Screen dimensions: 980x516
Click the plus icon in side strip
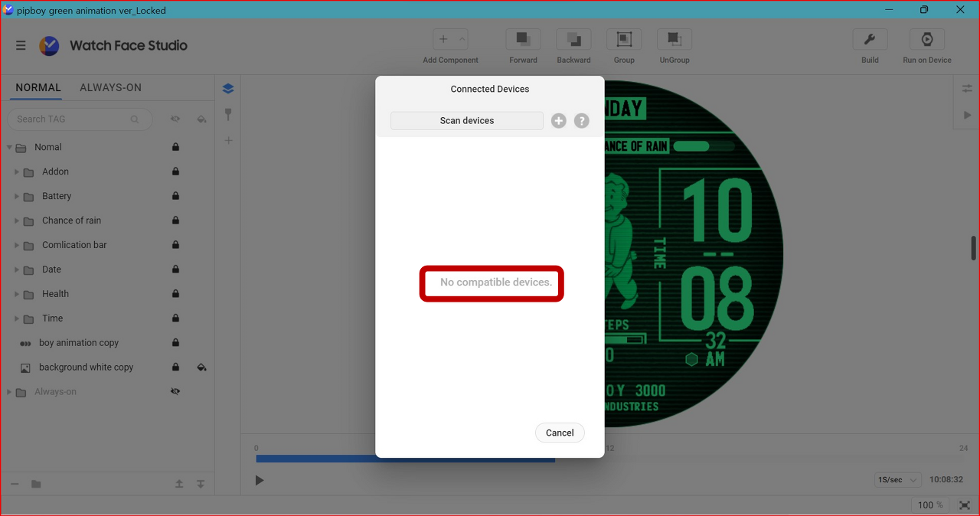click(228, 141)
